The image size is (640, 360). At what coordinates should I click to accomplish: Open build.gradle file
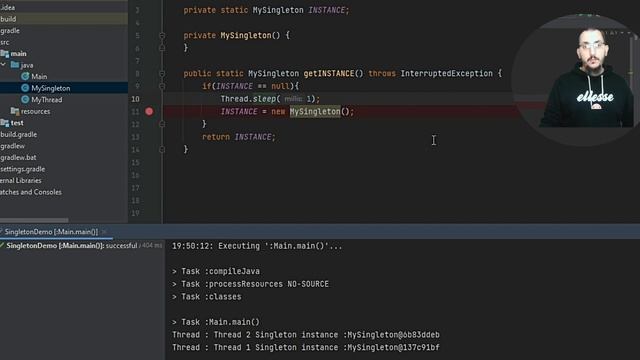[x=19, y=134]
